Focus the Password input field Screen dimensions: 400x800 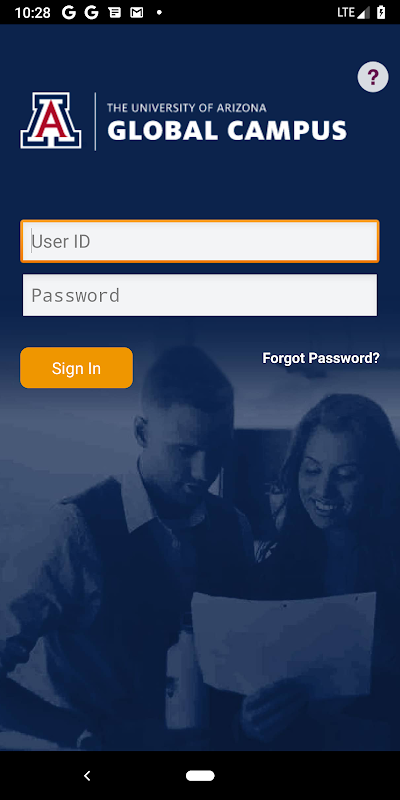[200, 295]
